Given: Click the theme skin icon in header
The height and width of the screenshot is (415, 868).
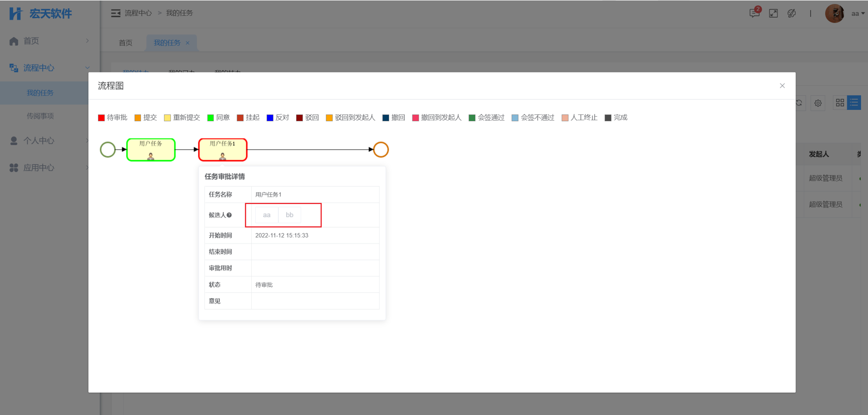Looking at the screenshot, I should click(x=792, y=13).
